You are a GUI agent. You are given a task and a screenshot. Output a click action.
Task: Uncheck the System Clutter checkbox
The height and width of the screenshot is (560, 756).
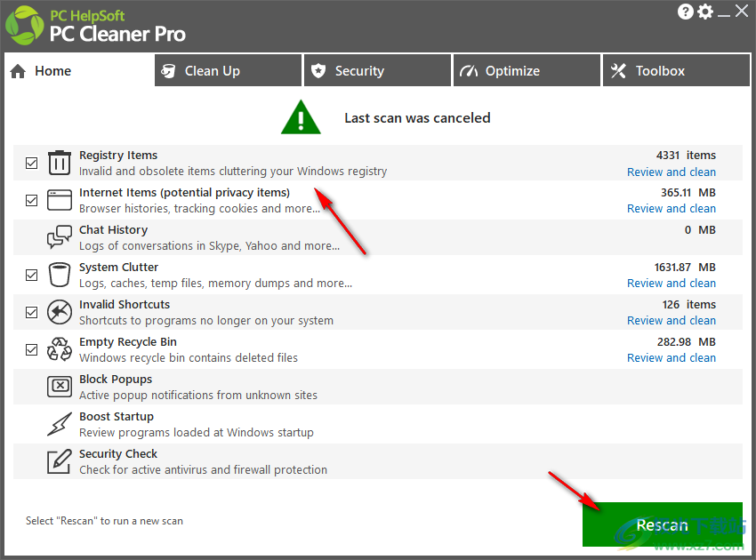pyautogui.click(x=31, y=275)
